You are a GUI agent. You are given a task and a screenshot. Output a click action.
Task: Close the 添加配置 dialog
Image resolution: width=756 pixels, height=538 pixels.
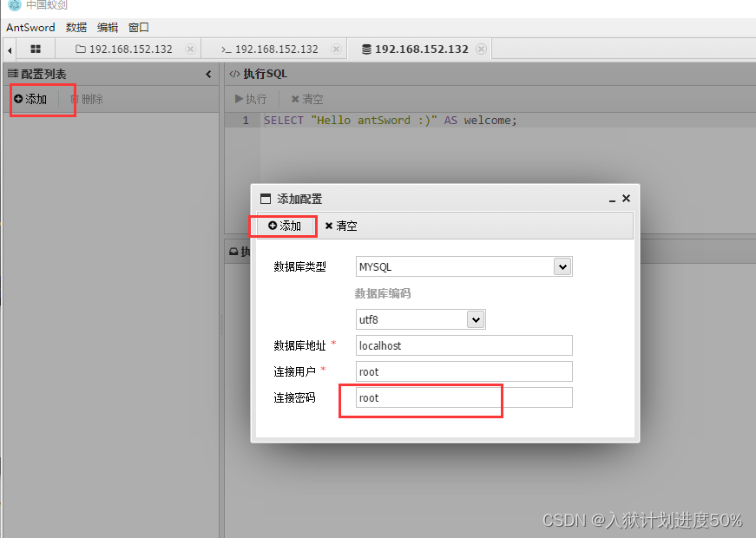[627, 198]
